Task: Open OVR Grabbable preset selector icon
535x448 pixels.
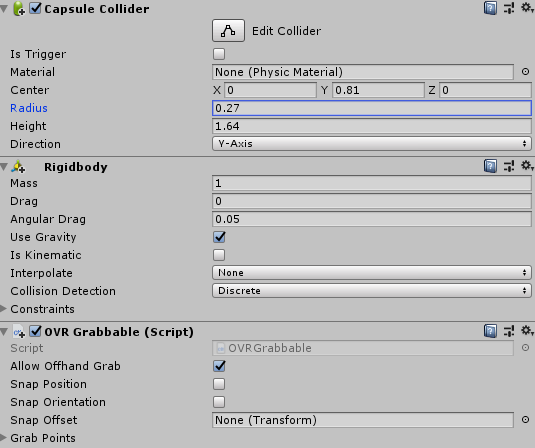Action: [509, 331]
